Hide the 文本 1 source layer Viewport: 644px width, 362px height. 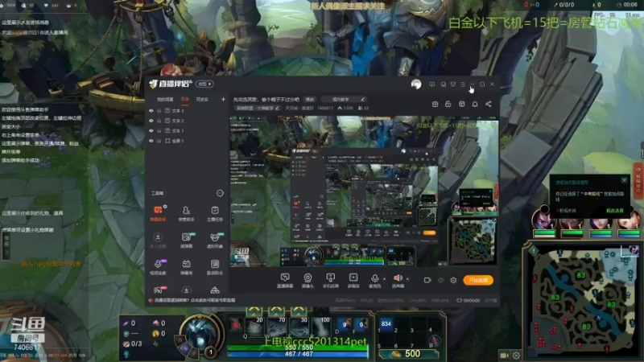151,130
